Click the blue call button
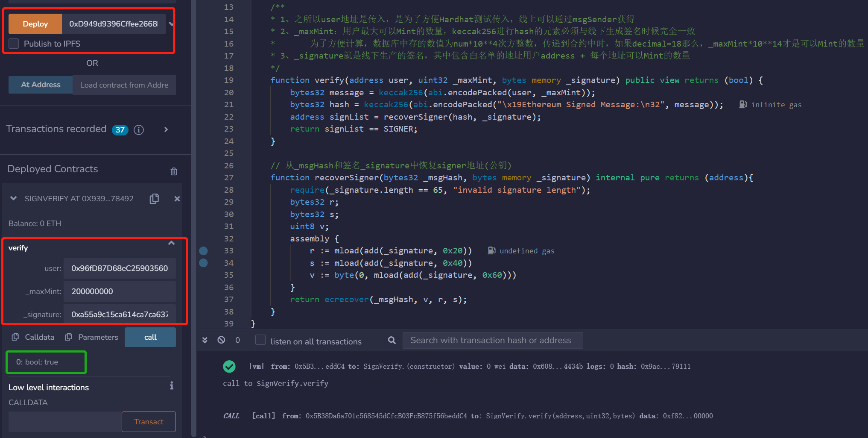 point(150,337)
